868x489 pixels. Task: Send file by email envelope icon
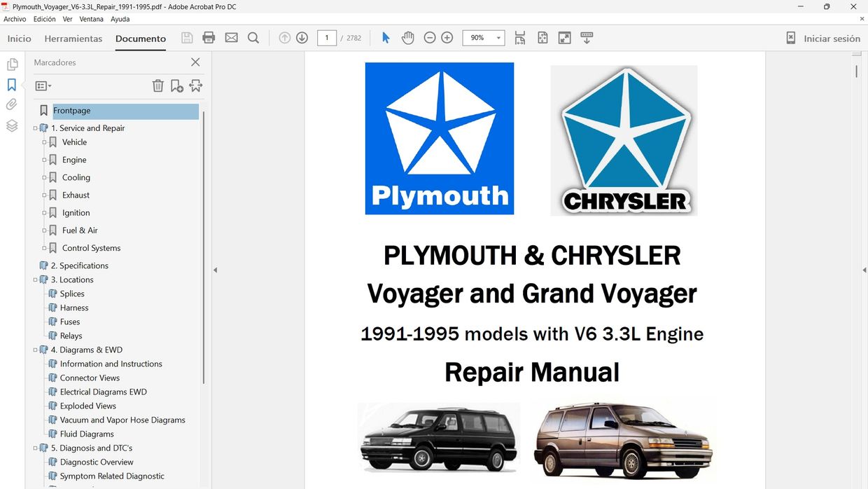click(x=231, y=38)
